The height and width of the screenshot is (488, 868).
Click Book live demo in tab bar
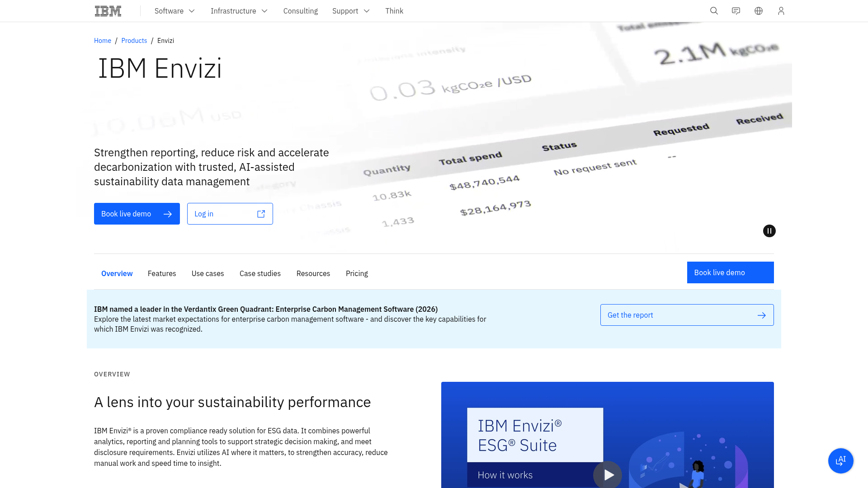pyautogui.click(x=731, y=272)
